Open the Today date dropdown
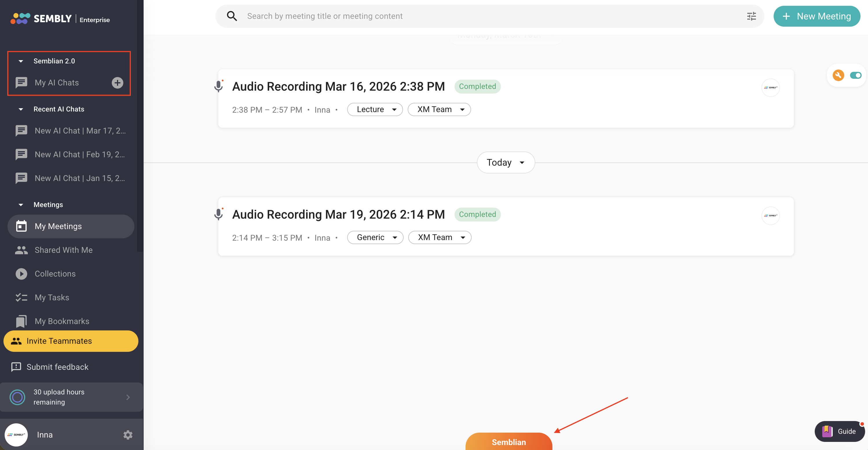Viewport: 868px width, 450px height. [x=506, y=162]
